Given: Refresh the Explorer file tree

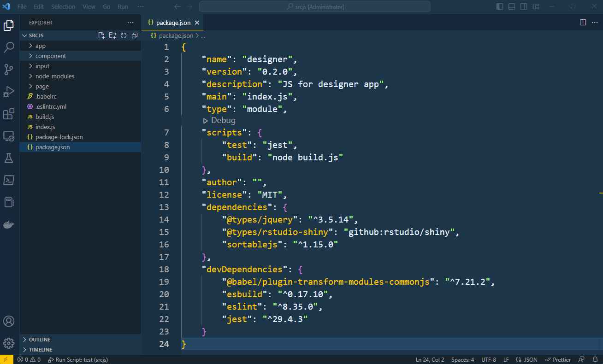Looking at the screenshot, I should point(124,35).
